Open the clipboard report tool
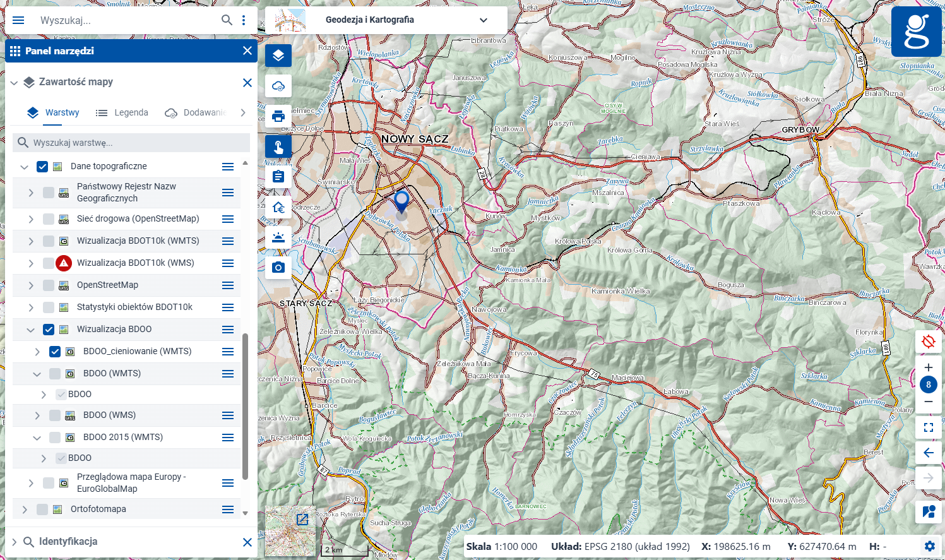945x560 pixels. coord(278,177)
